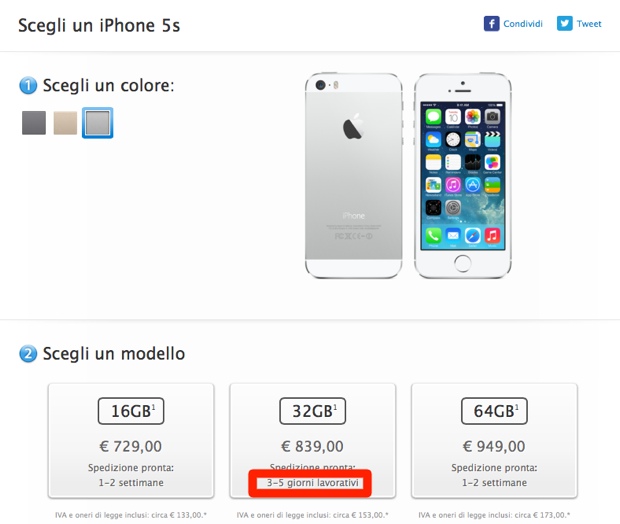This screenshot has height=524, width=620.
Task: Select the silver color swatch
Action: (x=97, y=123)
